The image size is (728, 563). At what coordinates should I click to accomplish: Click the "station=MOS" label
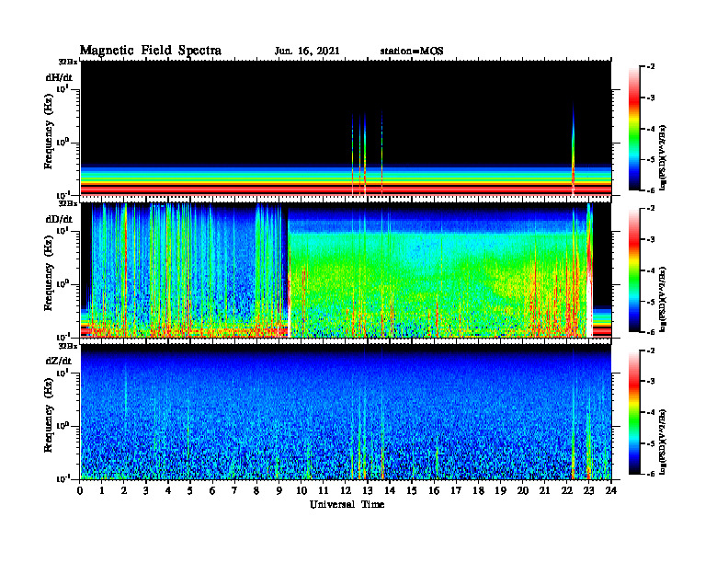point(412,52)
